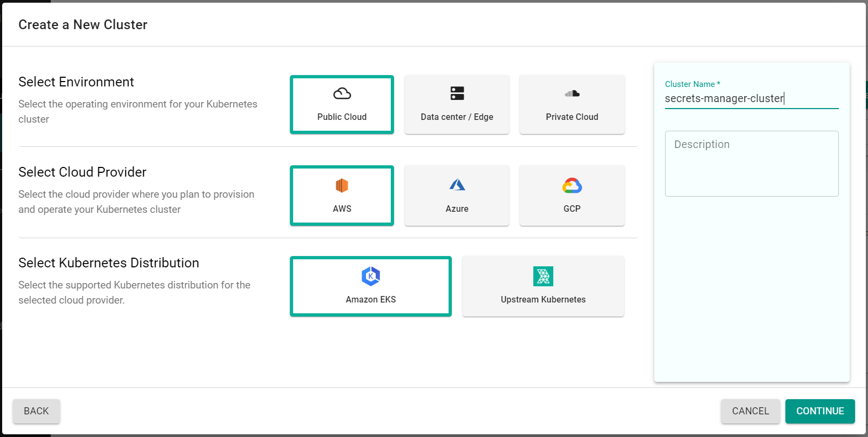
Task: Click the Amazon EKS hexagon icon
Action: 371,276
